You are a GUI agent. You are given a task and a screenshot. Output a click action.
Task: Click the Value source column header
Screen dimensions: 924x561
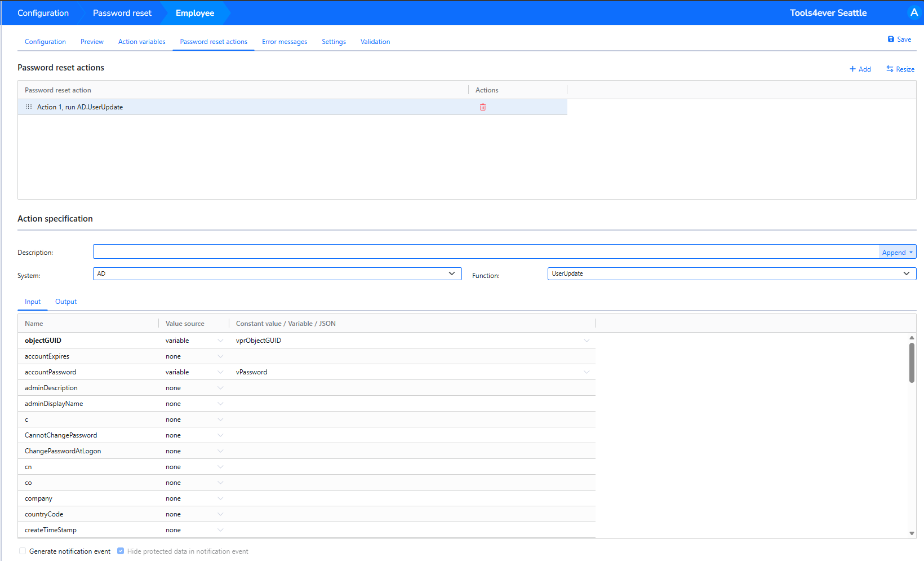click(x=185, y=324)
